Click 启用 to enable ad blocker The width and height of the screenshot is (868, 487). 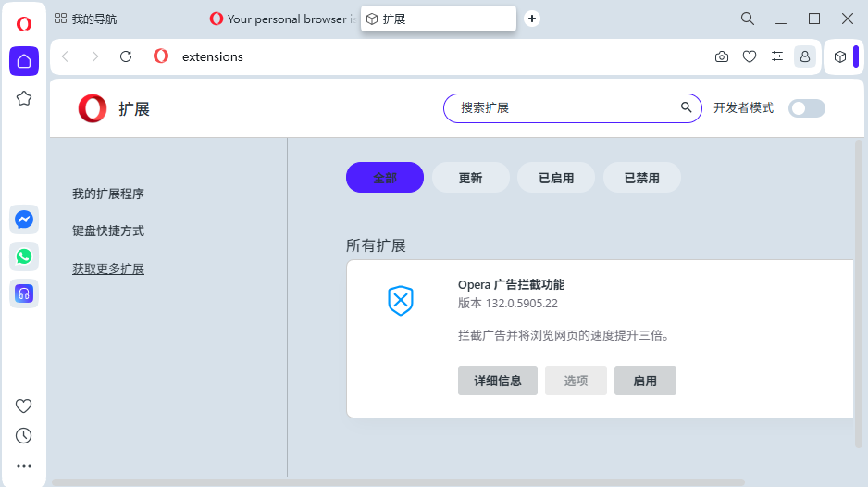point(645,381)
